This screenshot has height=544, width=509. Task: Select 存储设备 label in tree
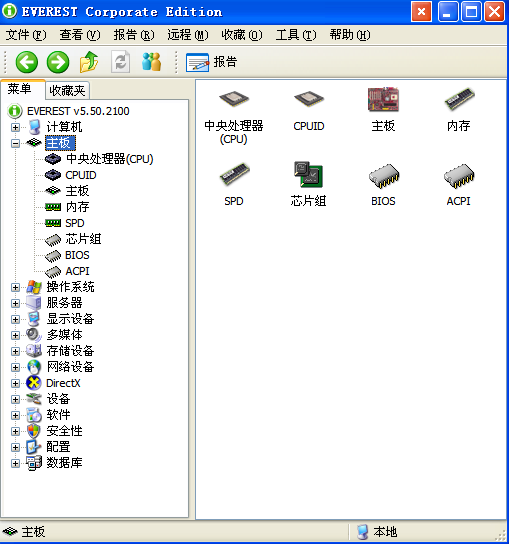tap(70, 351)
